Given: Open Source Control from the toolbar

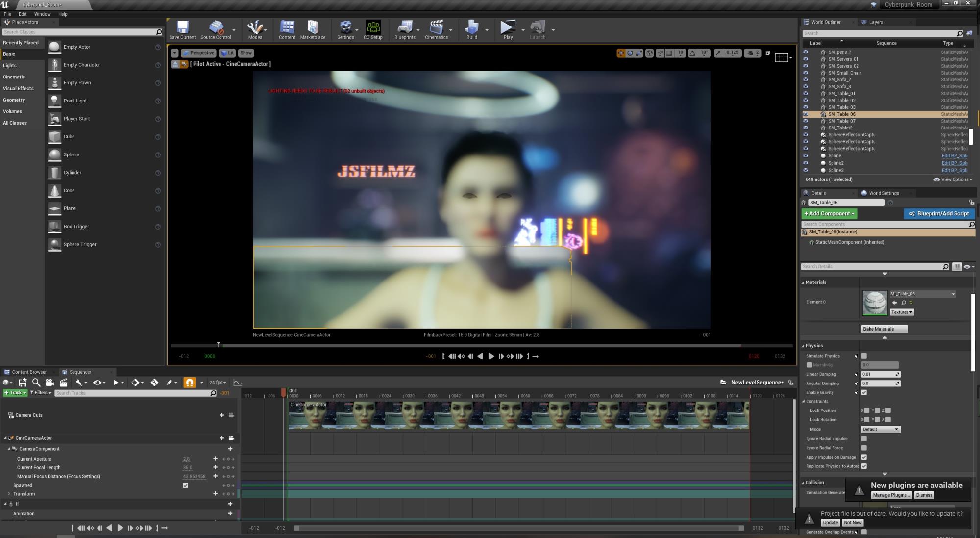Looking at the screenshot, I should tap(216, 30).
